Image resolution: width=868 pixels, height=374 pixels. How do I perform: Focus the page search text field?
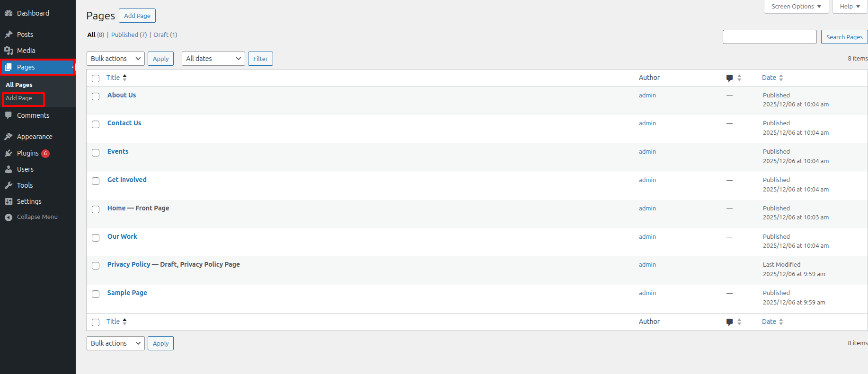click(769, 37)
